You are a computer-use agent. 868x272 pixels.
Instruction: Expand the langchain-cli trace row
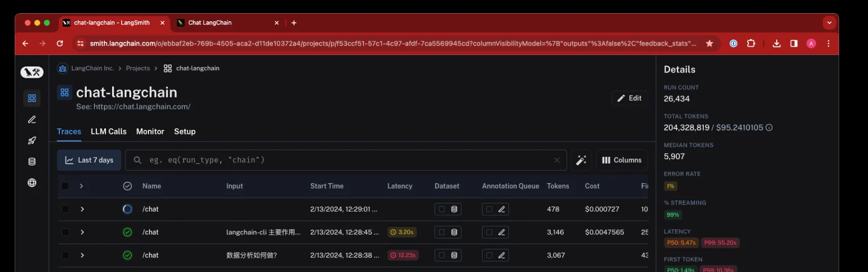tap(82, 232)
